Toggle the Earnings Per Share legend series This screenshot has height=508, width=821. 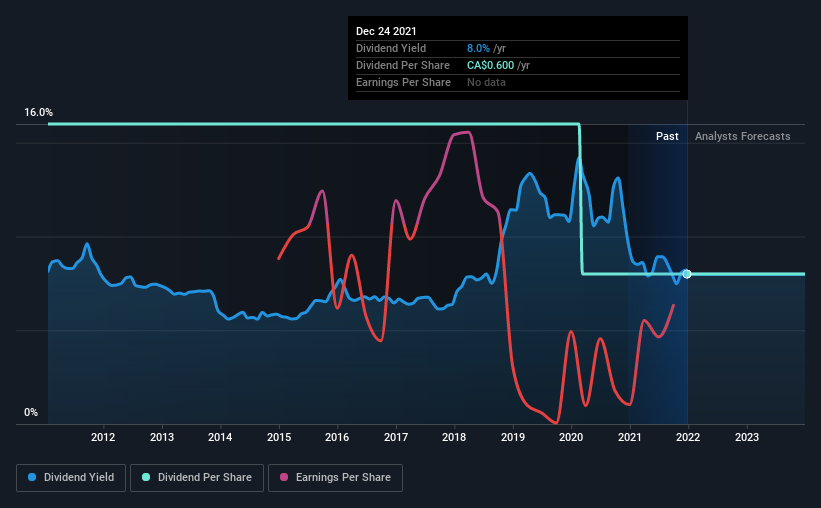(x=335, y=478)
